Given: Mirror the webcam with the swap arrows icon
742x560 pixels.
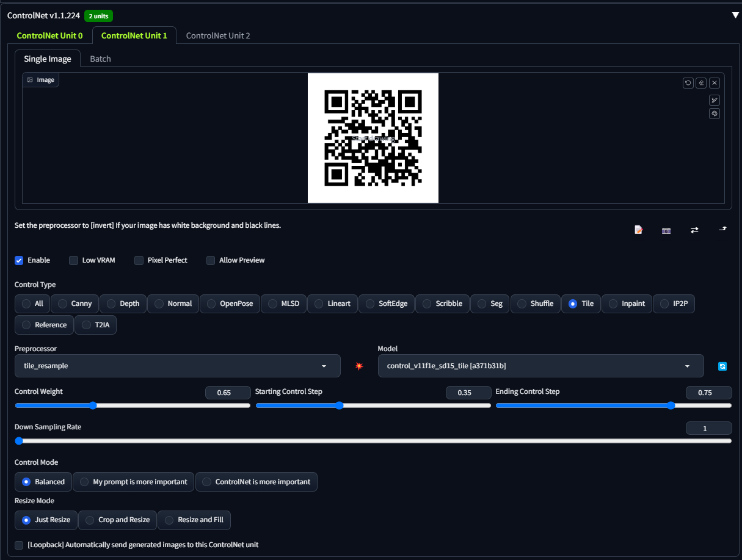Looking at the screenshot, I should point(694,230).
